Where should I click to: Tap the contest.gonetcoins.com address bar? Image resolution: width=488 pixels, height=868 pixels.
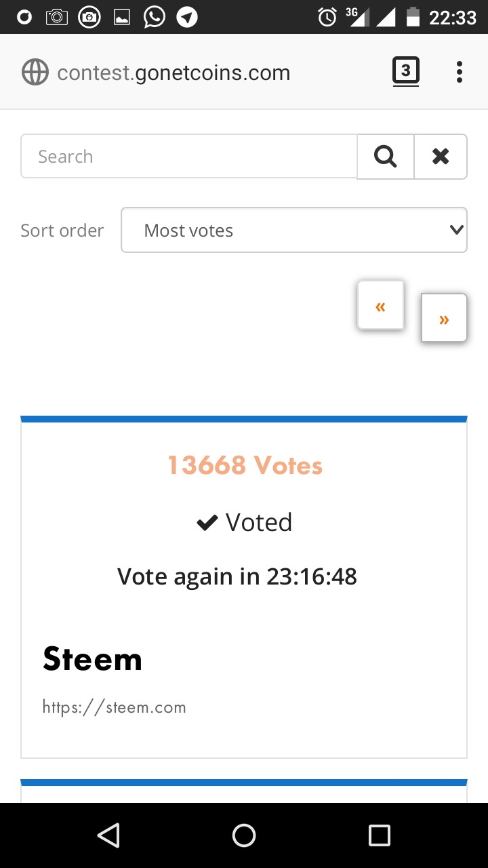click(174, 73)
